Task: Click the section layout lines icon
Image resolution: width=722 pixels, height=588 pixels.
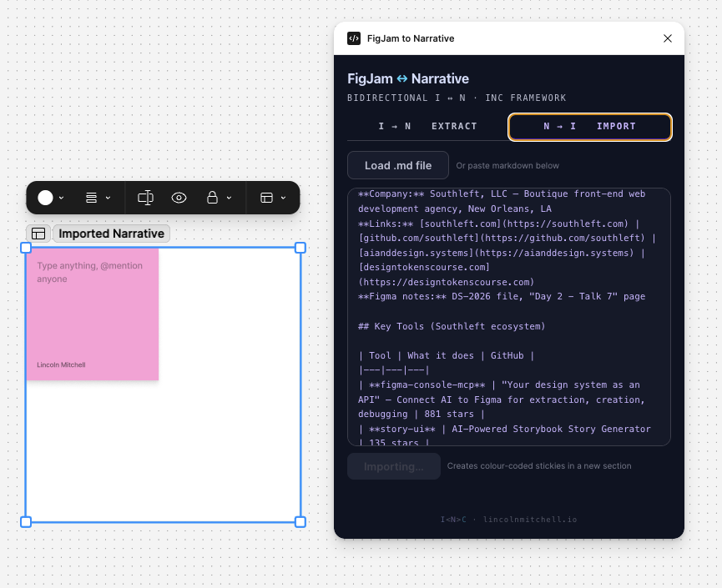Action: (x=91, y=198)
